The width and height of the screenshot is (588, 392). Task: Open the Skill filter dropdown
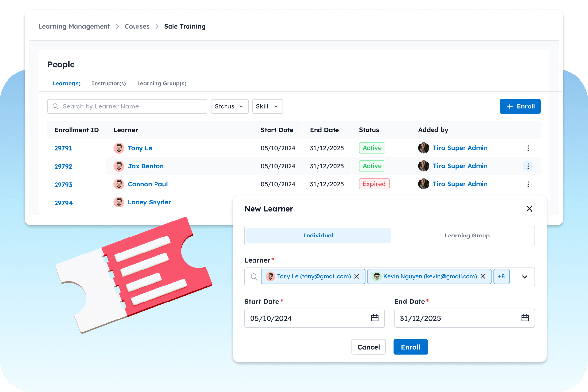pyautogui.click(x=267, y=106)
